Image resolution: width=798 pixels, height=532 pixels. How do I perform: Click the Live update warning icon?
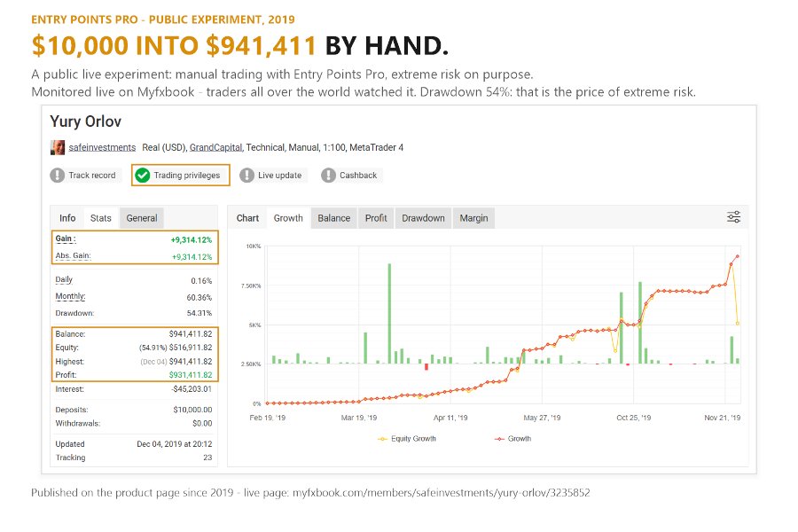246,176
